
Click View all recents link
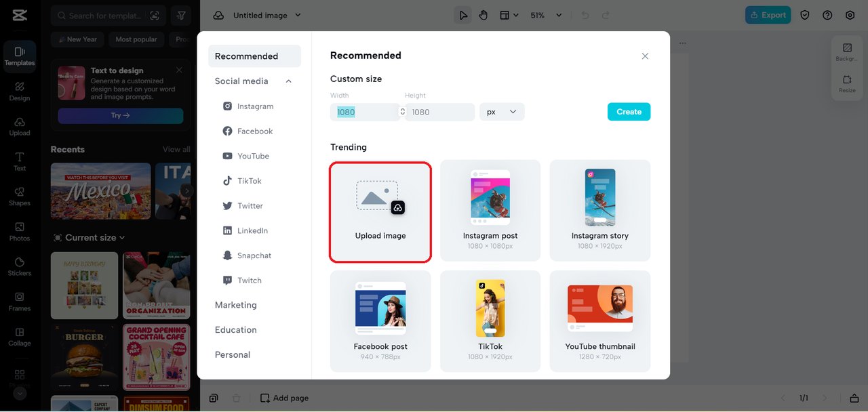tap(176, 149)
